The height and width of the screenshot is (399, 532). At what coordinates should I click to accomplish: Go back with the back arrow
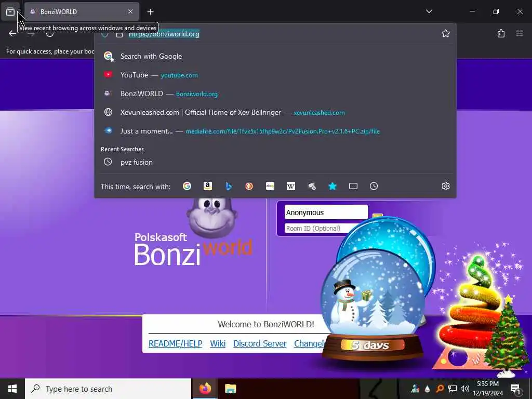coord(12,33)
